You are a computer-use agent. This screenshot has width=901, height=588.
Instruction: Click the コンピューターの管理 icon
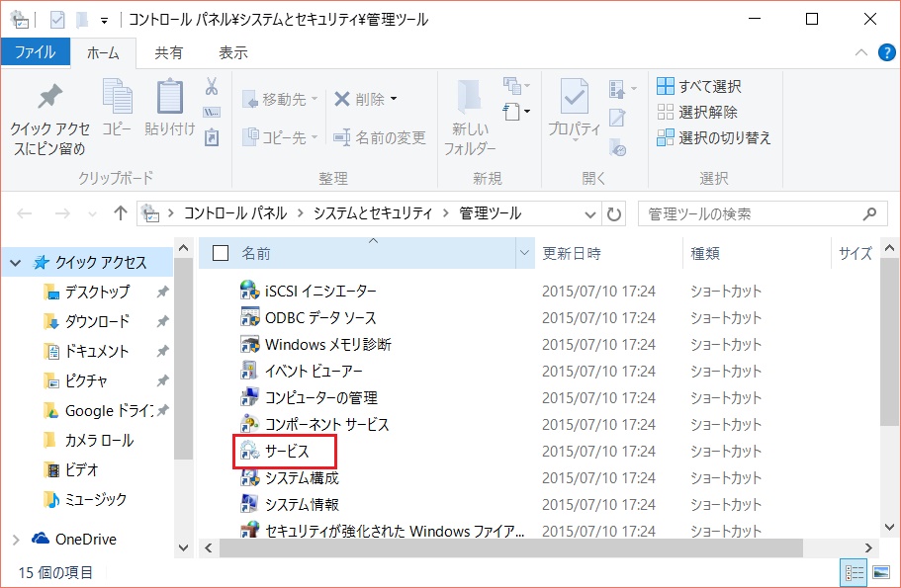pos(250,397)
